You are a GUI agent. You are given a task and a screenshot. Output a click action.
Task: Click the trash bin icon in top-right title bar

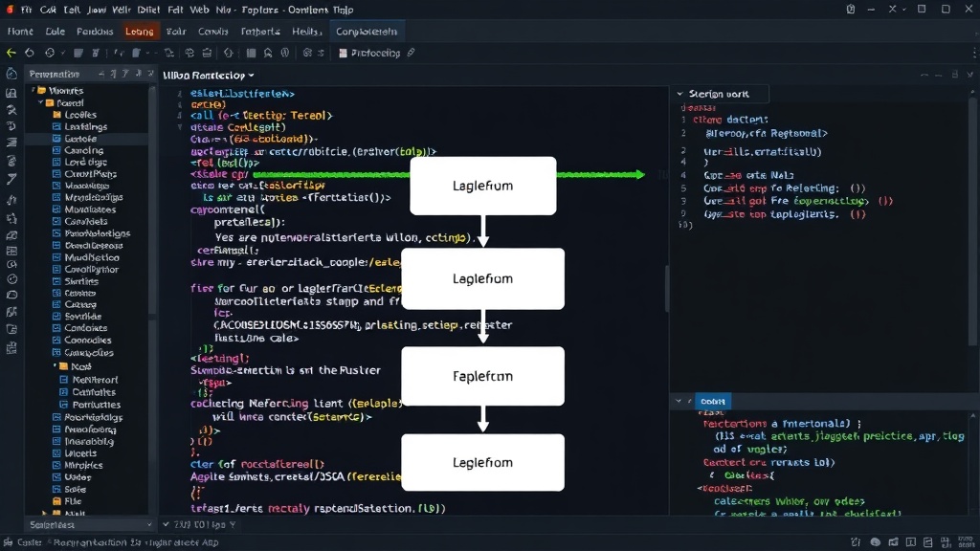(x=851, y=10)
